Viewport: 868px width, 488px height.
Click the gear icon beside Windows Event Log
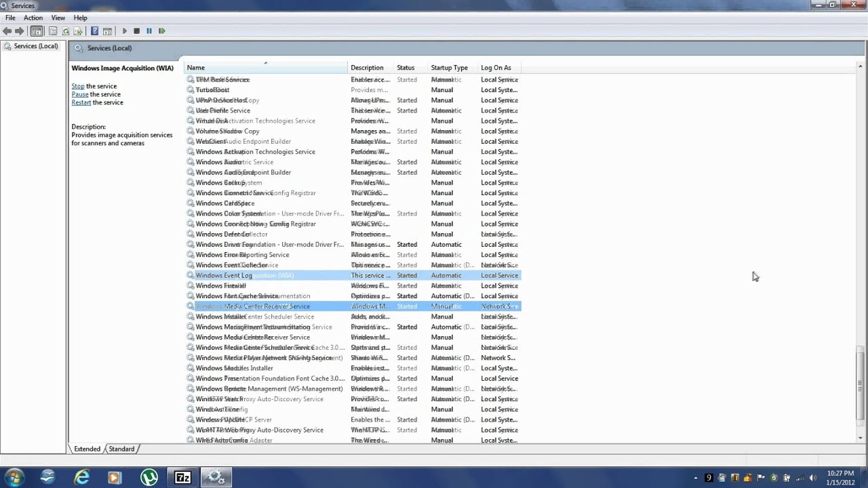(x=191, y=276)
